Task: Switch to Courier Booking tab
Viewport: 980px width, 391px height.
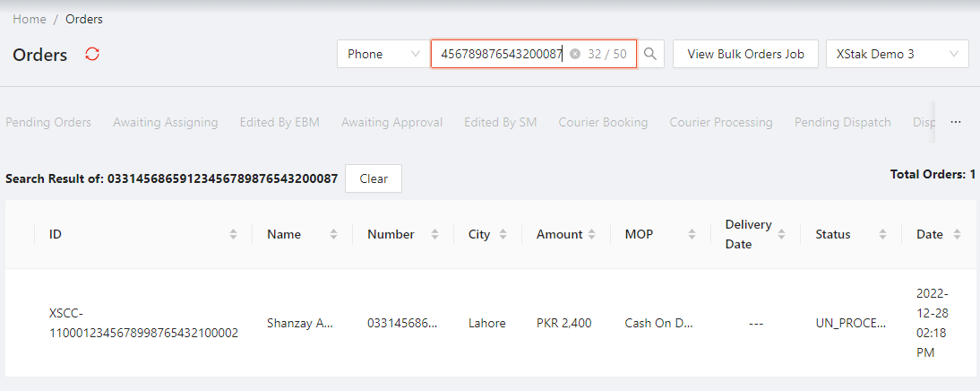Action: [x=603, y=122]
